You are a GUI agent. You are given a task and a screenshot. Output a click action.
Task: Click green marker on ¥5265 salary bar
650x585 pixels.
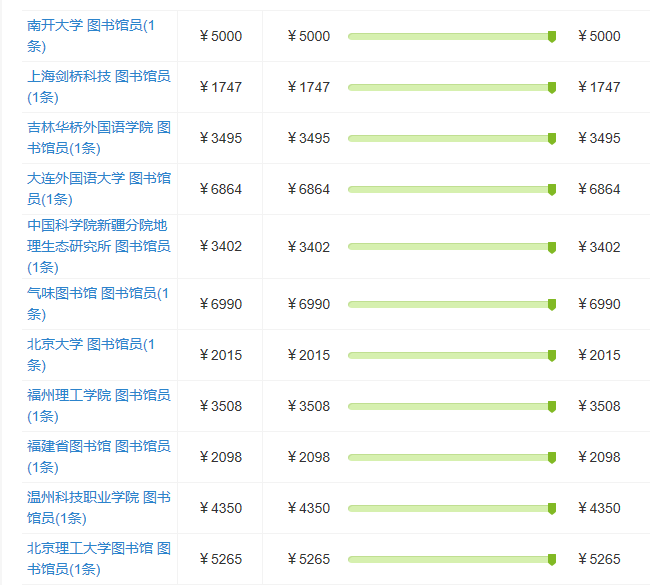[552, 559]
